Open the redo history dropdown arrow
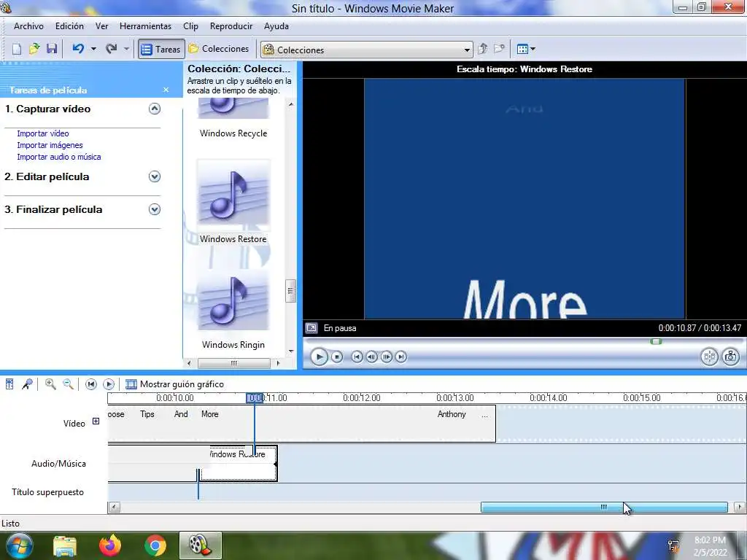Viewport: 747px width, 560px height. tap(126, 49)
